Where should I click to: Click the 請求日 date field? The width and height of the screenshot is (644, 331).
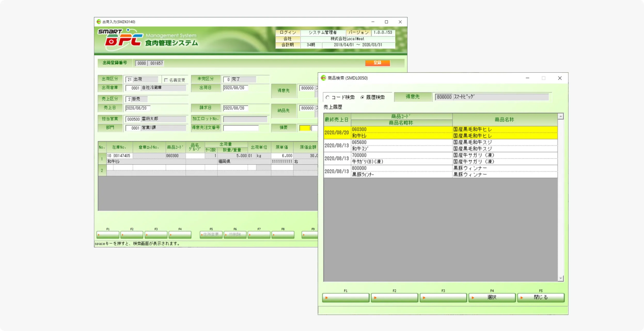(235, 108)
